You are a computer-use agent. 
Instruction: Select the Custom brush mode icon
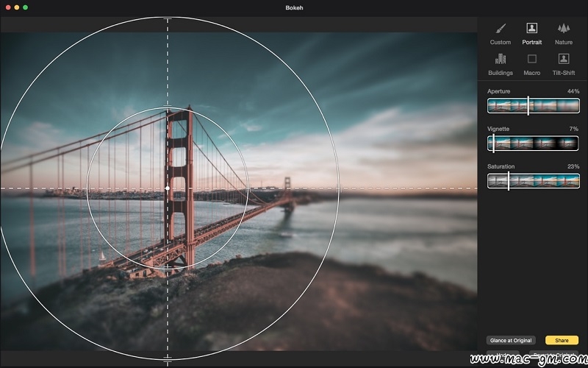point(501,28)
